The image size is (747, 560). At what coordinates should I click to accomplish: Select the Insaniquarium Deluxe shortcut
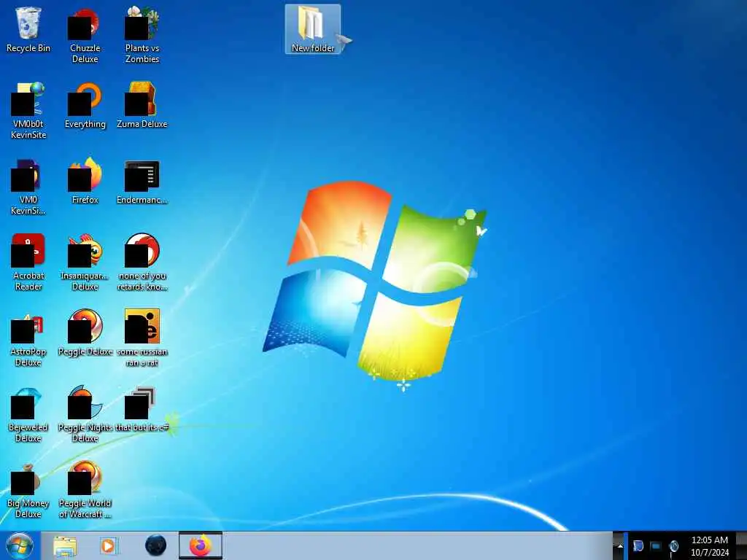85,262
